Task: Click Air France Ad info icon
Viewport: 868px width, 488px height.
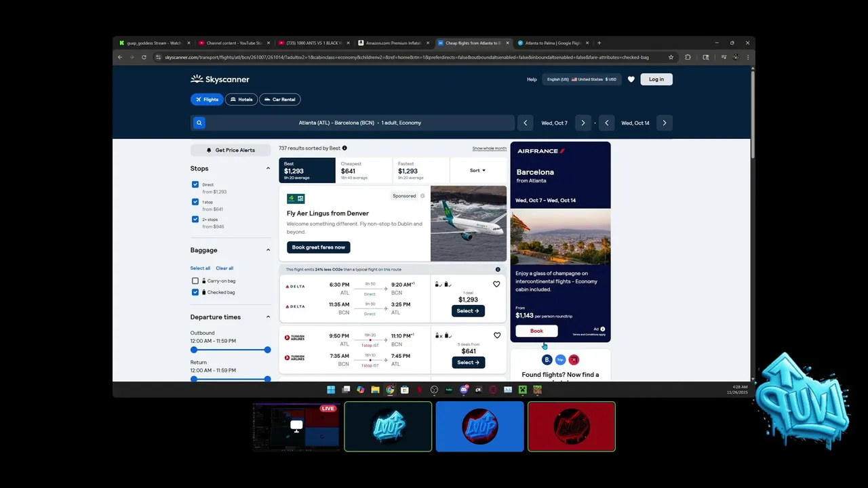Action: (602, 329)
